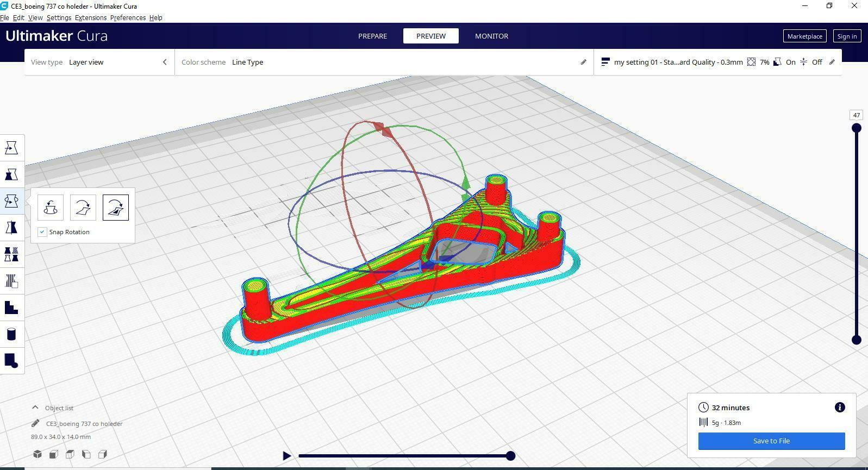
Task: Open the View menu
Action: [x=35, y=18]
